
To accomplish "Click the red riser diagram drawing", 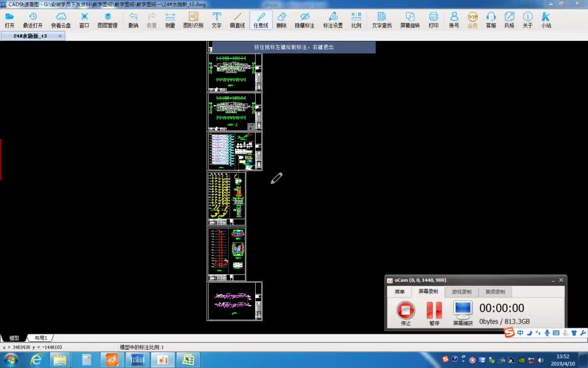I will (x=227, y=254).
